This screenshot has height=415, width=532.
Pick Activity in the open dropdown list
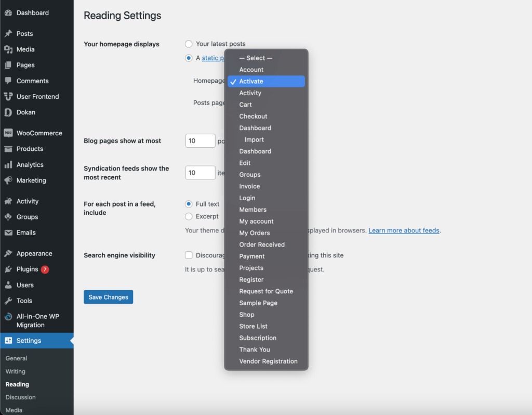267,93
